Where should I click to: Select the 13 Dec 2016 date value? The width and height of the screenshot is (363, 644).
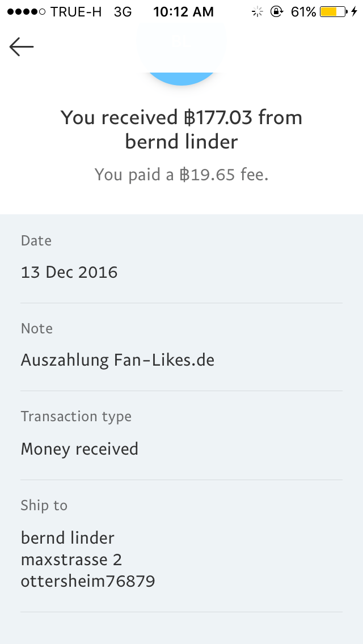[69, 272]
